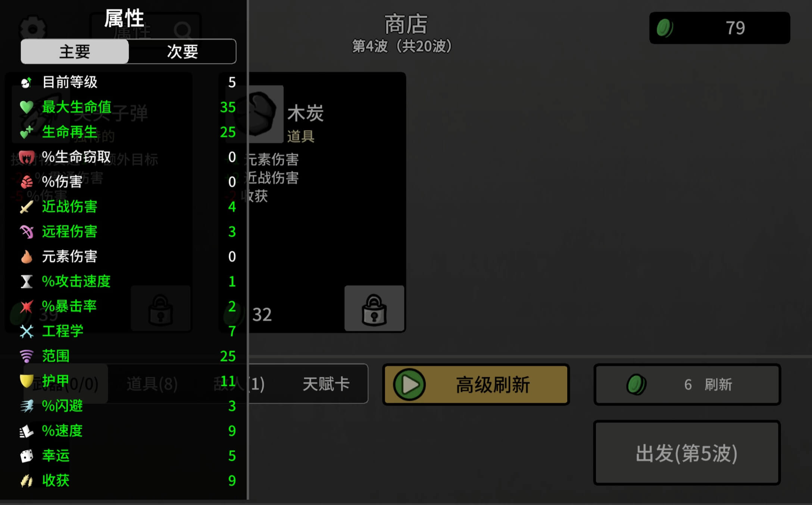Click 出发(第5波) to start the next wave
The width and height of the screenshot is (812, 505).
(x=687, y=453)
